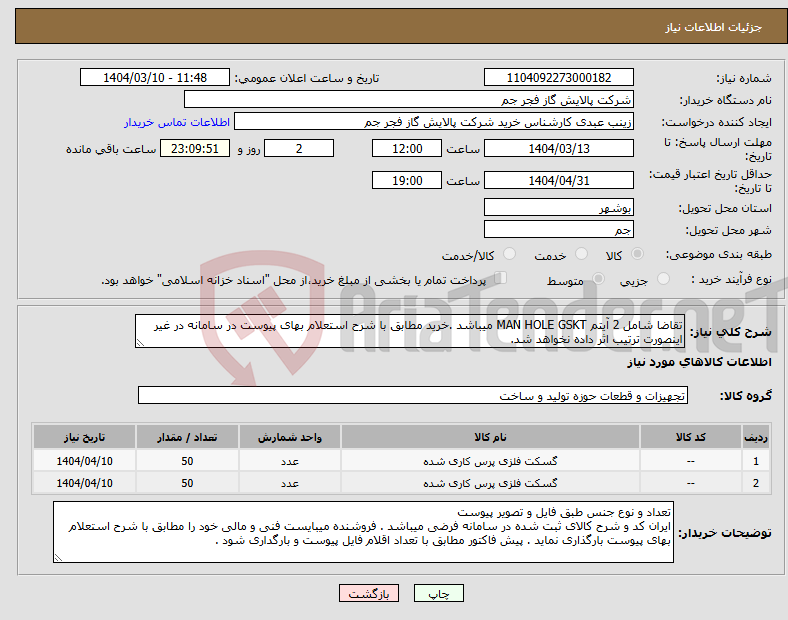788x620 pixels.
Task: Click the goods group field تجهیزات و قطعات
Action: pyautogui.click(x=413, y=395)
